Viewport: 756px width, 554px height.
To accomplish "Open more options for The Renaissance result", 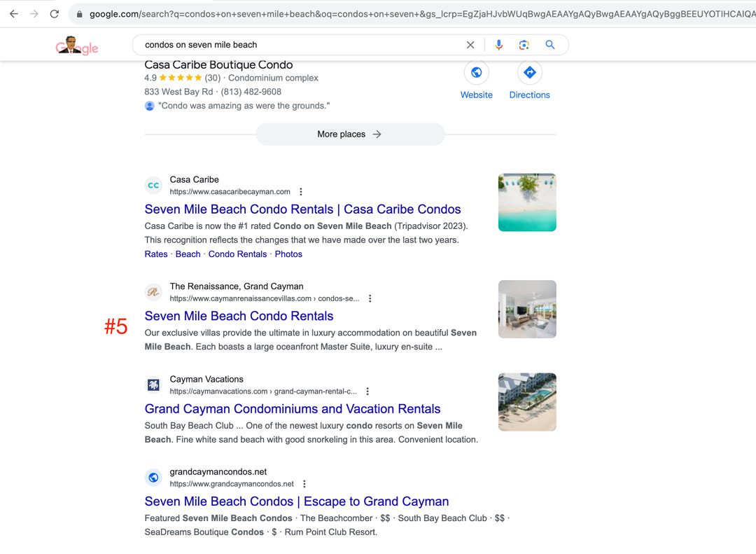I will 370,298.
